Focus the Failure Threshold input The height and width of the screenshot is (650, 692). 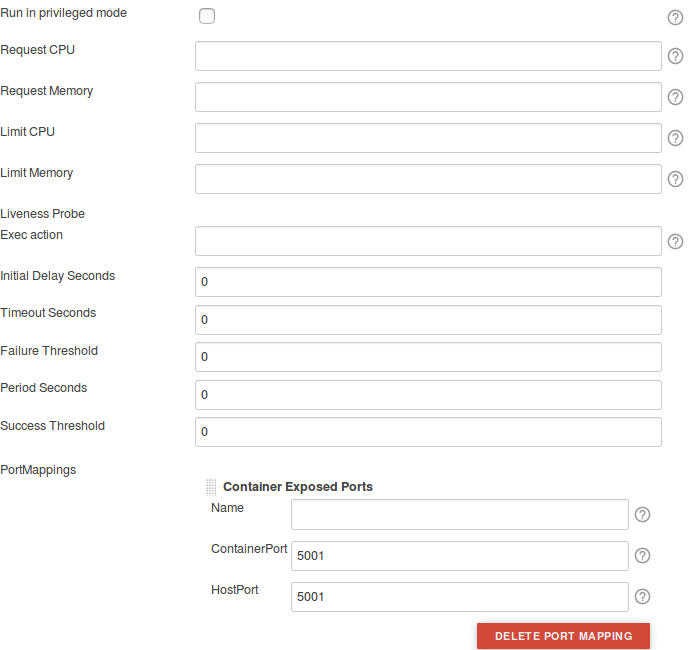[428, 357]
